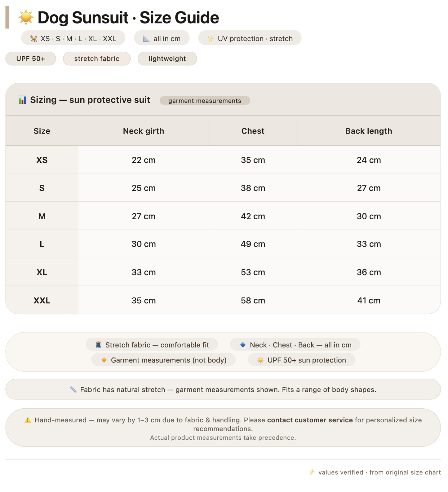The image size is (448, 492).
Task: Click the sun icon beside the title
Action: pos(26,17)
